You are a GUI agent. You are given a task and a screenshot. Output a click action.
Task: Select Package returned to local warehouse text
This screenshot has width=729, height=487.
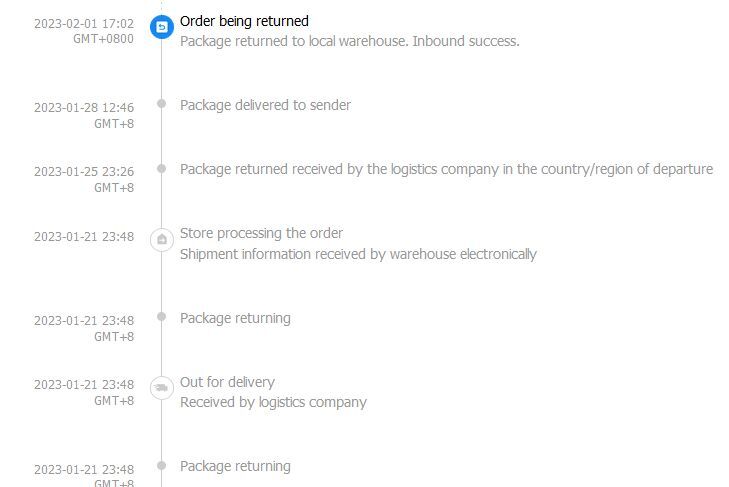pyautogui.click(x=350, y=41)
